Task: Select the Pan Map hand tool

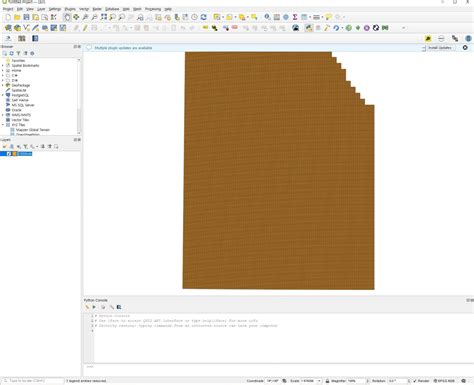Action: 67,17
